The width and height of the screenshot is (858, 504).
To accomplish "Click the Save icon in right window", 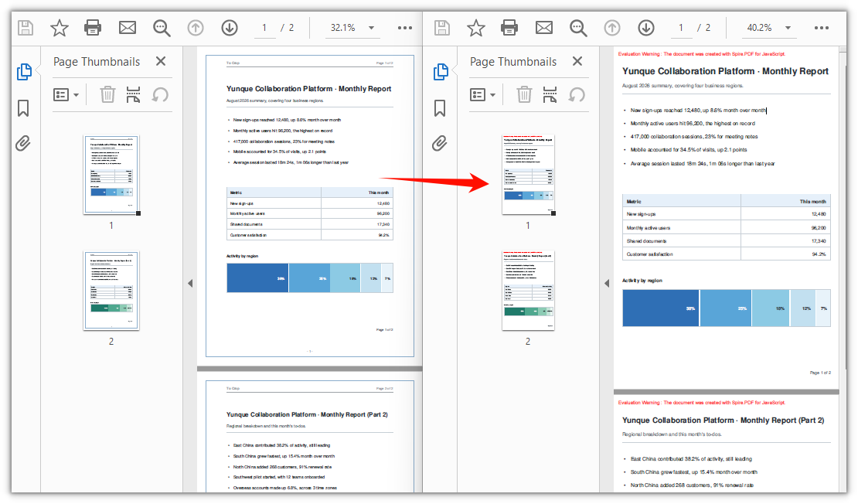I will pos(442,28).
